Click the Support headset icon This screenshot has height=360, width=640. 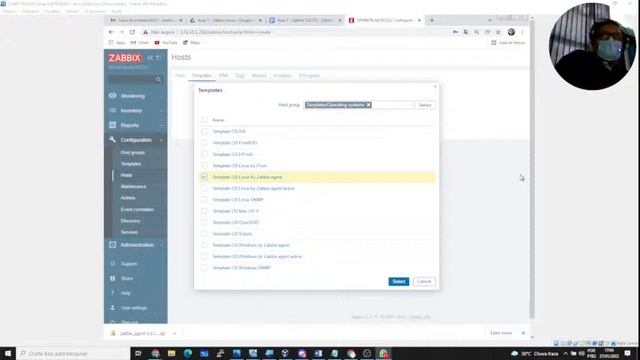coord(113,264)
